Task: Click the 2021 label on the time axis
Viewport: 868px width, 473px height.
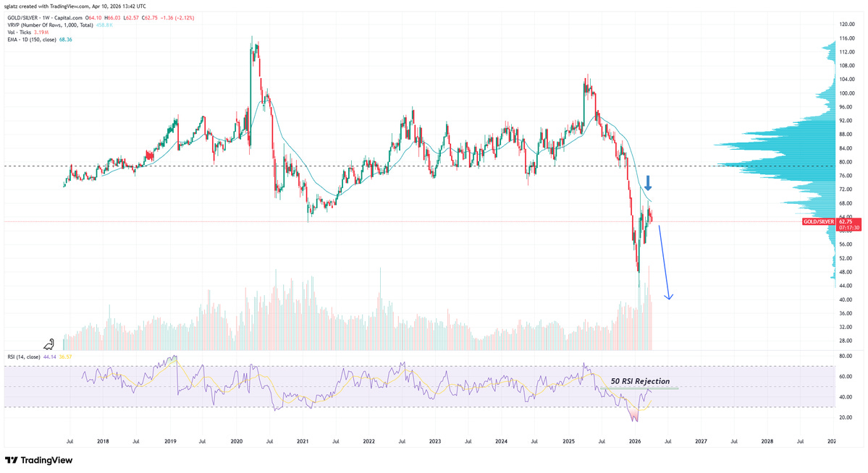Action: pyautogui.click(x=303, y=441)
